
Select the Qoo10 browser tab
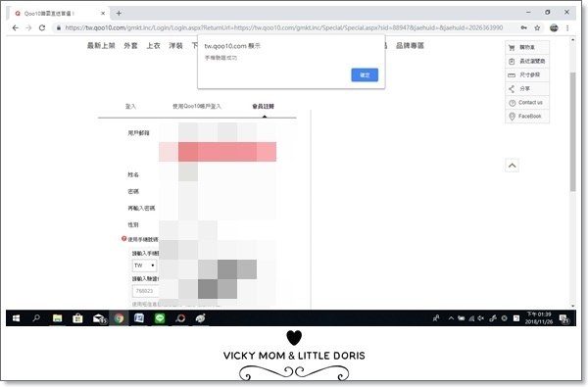pos(58,13)
